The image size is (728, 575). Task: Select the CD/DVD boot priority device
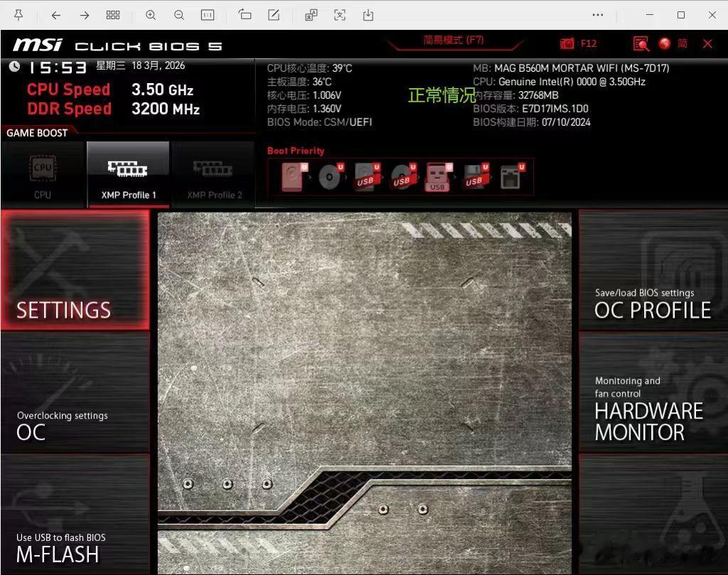(x=331, y=177)
